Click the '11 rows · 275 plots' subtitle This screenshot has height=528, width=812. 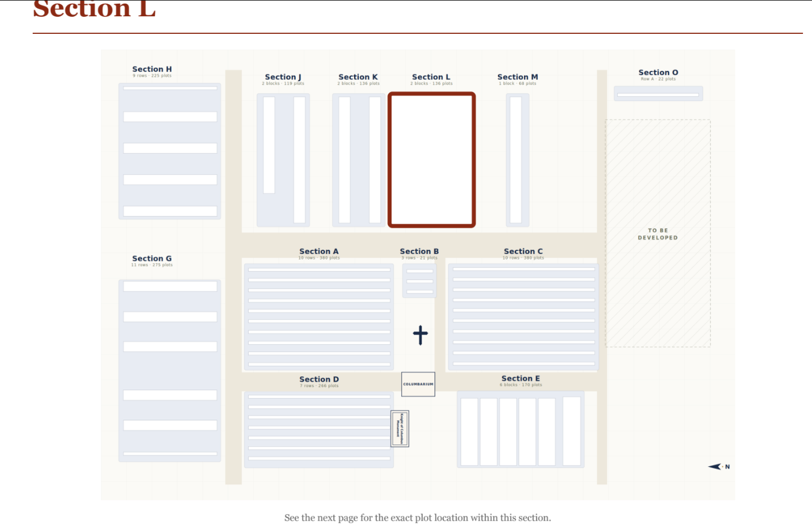tap(152, 265)
